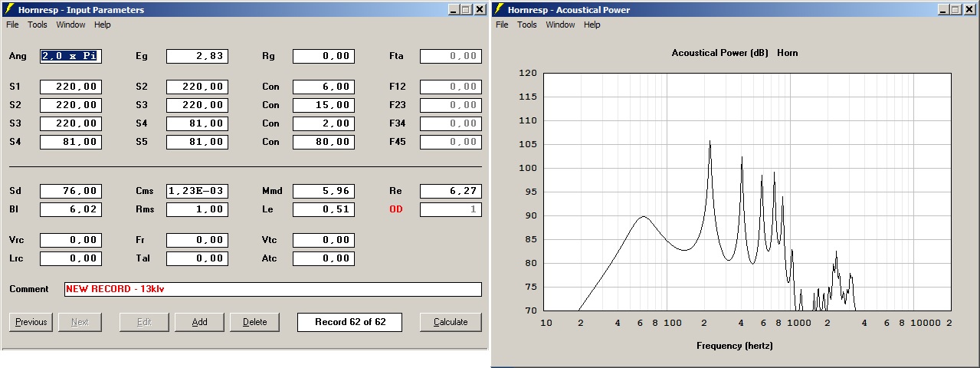The width and height of the screenshot is (980, 368).
Task: Click the Frequency (hertz) axis label
Action: pos(734,346)
